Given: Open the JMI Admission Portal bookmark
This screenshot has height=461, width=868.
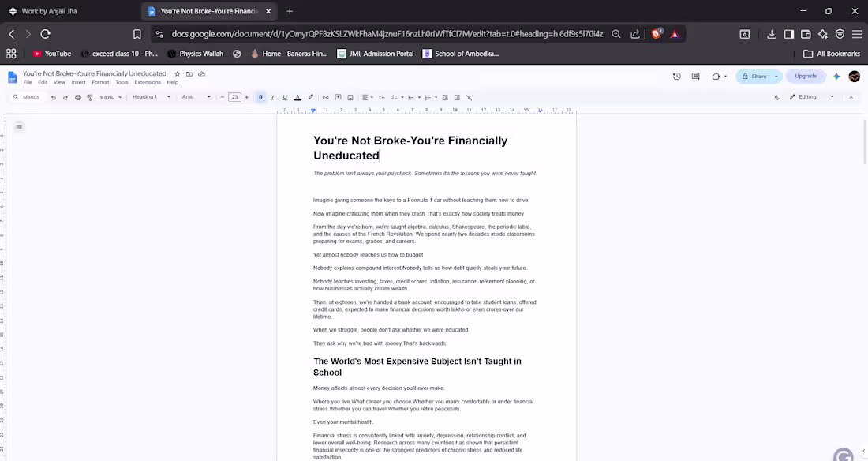Looking at the screenshot, I should tap(376, 54).
